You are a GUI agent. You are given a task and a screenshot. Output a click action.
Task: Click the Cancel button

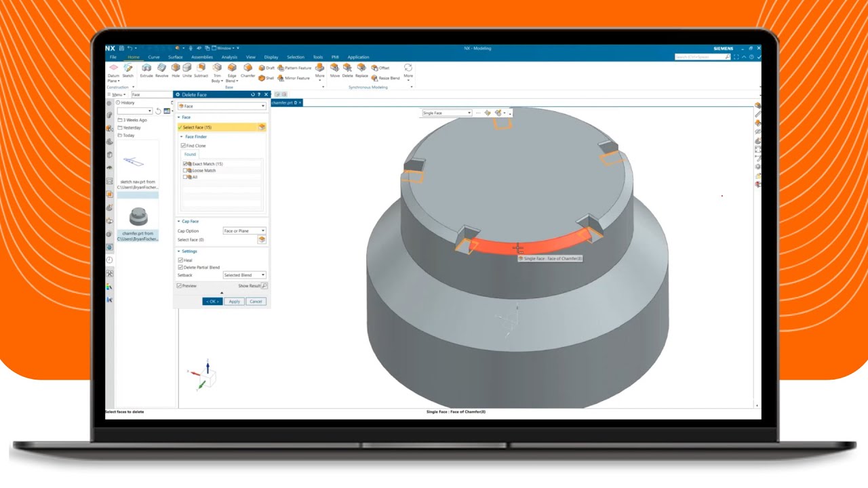(256, 302)
